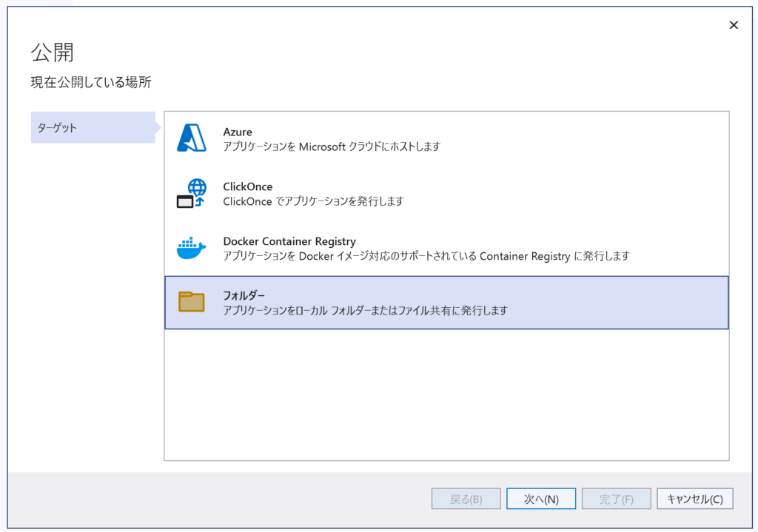This screenshot has height=532, width=758.
Task: Click the ClickOnce globe and window icon
Action: tap(192, 193)
